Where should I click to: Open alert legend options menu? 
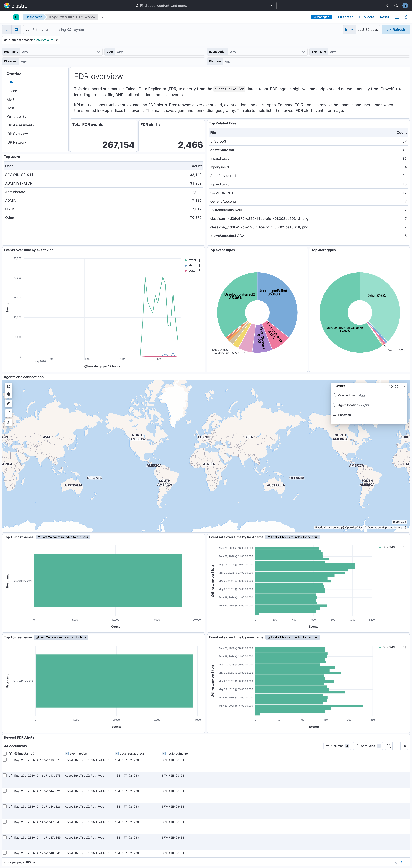pos(200,266)
